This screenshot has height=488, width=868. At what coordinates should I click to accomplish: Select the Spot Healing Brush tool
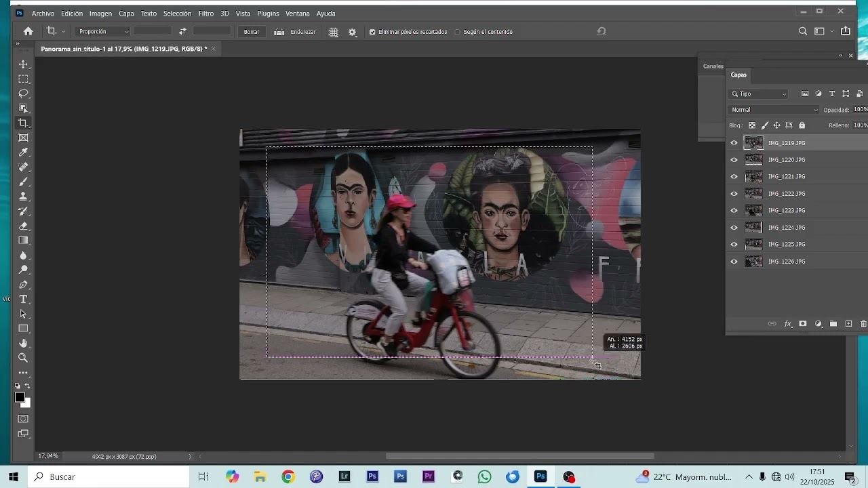tap(23, 167)
